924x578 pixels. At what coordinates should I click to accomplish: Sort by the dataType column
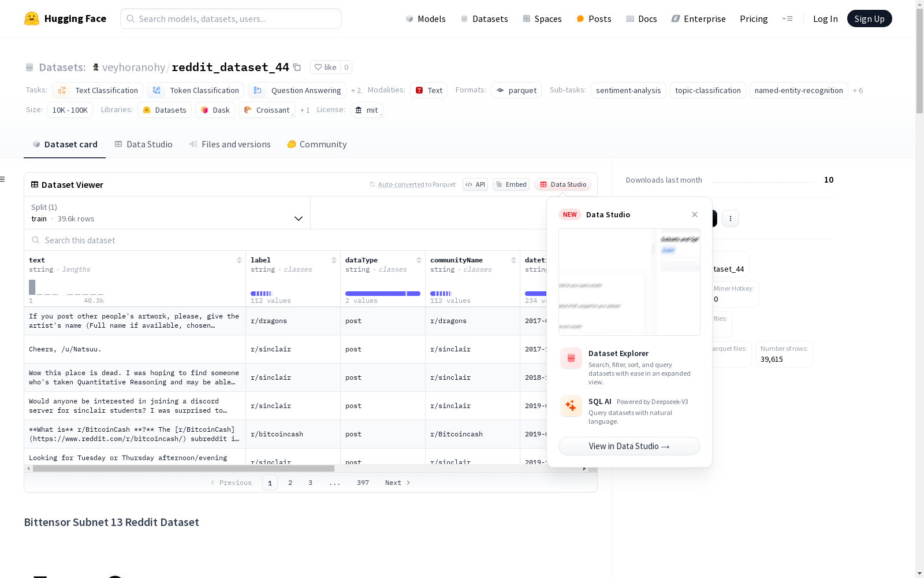(x=419, y=260)
